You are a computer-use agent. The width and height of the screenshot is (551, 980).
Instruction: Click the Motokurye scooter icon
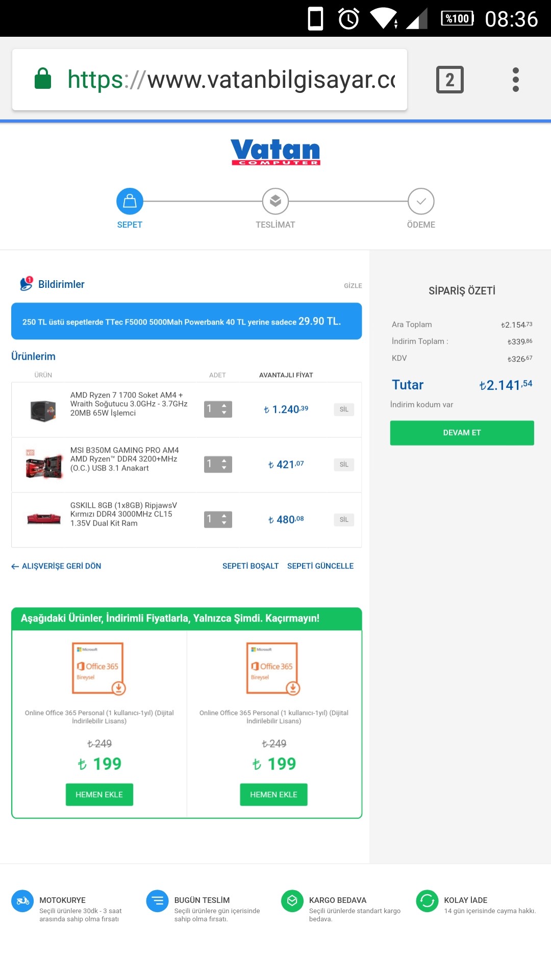point(22,901)
